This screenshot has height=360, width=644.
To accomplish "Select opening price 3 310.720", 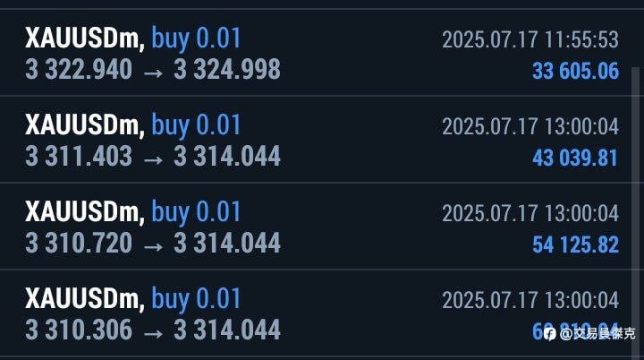I will [79, 243].
